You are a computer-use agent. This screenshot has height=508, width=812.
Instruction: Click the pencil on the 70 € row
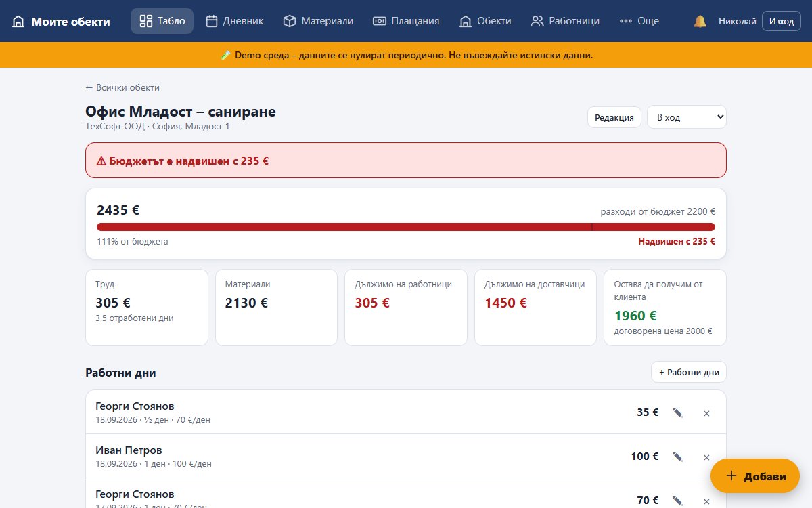click(677, 501)
